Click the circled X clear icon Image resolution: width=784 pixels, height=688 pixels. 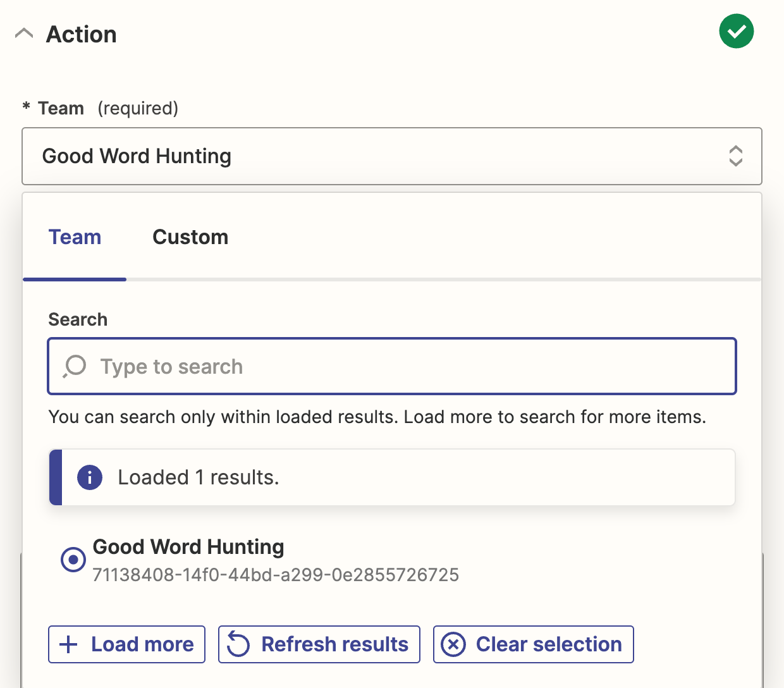click(x=453, y=644)
